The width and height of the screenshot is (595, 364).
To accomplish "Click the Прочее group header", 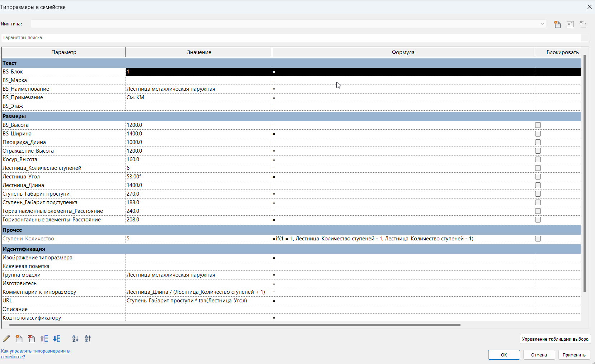I will (x=291, y=230).
